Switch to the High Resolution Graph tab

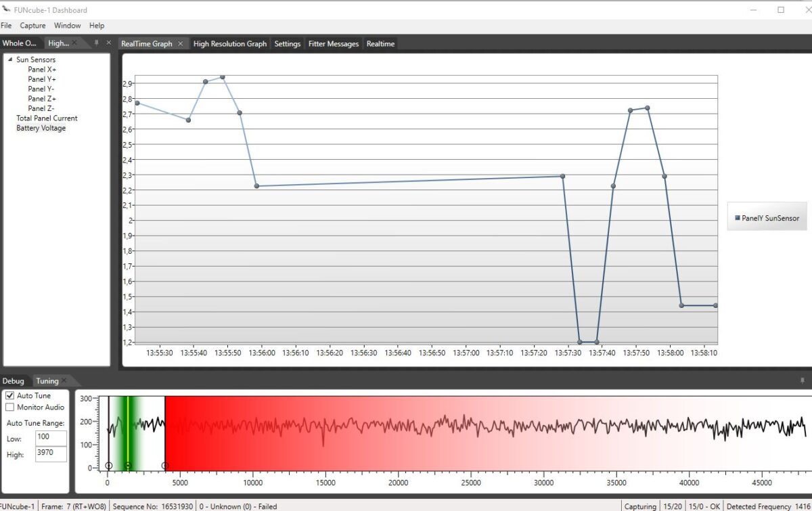pyautogui.click(x=229, y=44)
